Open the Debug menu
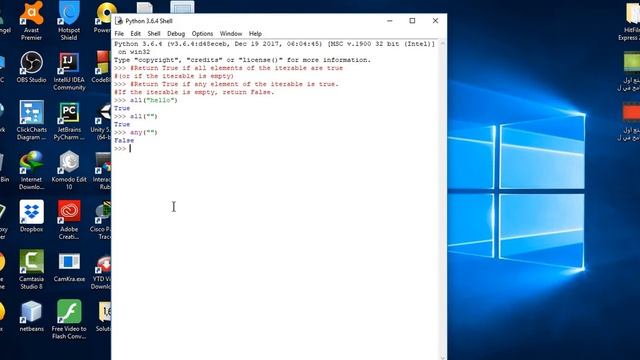Image resolution: width=640 pixels, height=360 pixels. tap(176, 33)
